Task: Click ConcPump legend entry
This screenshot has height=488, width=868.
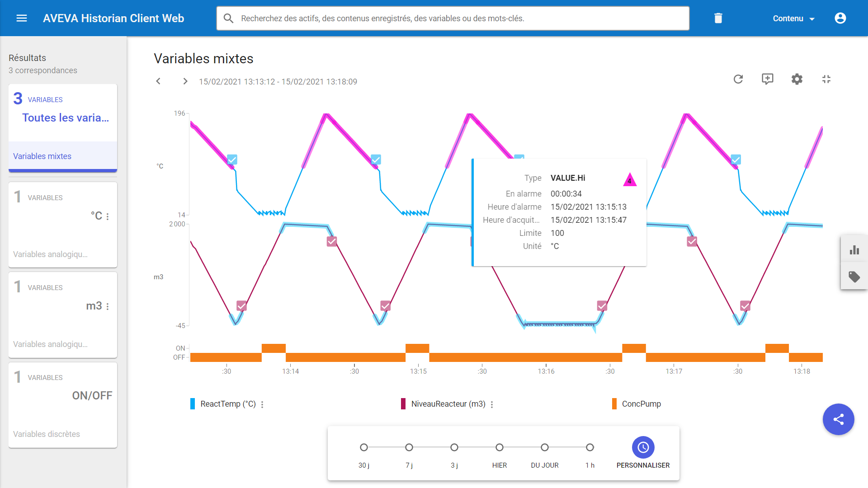Action: point(641,404)
